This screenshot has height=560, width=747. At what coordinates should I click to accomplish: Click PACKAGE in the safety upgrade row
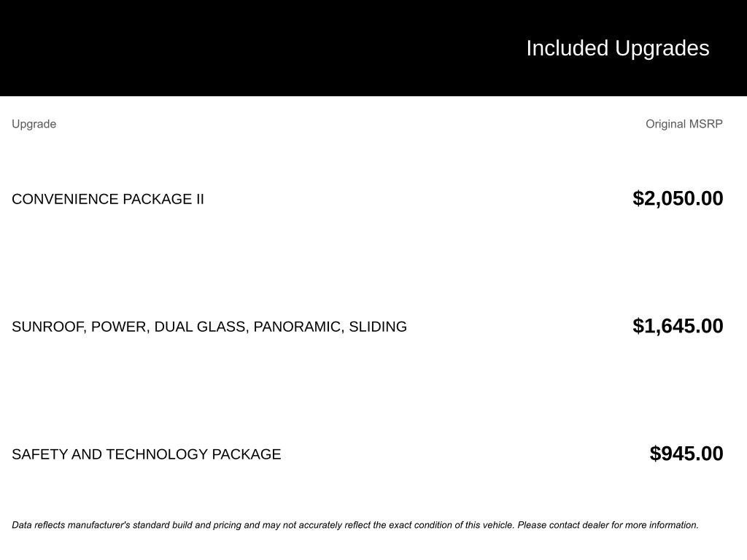pyautogui.click(x=246, y=454)
